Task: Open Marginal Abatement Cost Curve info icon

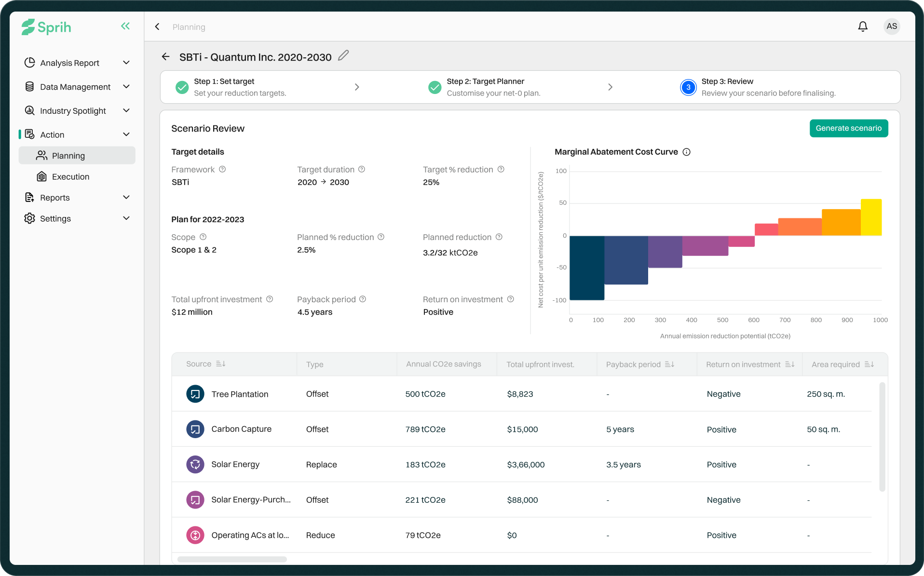Action: (x=687, y=152)
